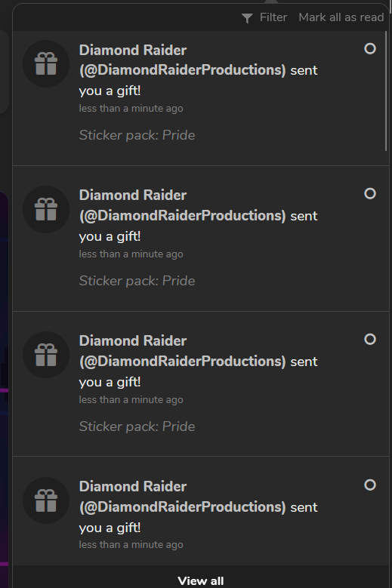Click Sticker pack: Pride in third notification

click(137, 426)
